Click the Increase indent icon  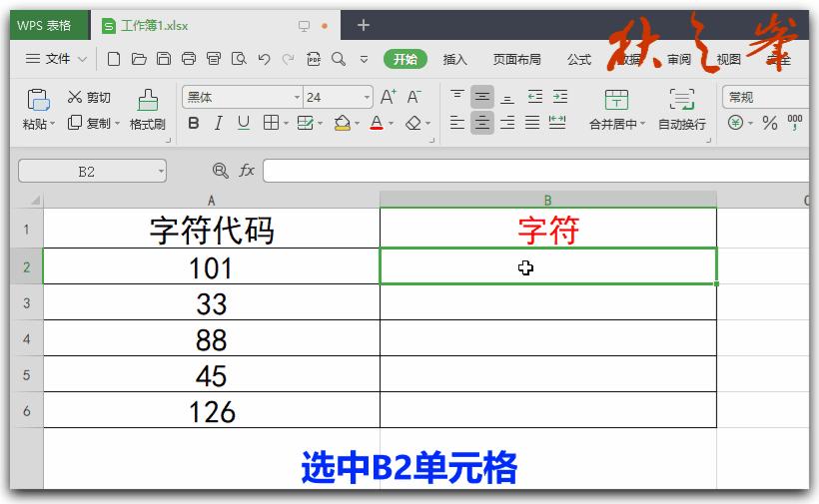(560, 96)
